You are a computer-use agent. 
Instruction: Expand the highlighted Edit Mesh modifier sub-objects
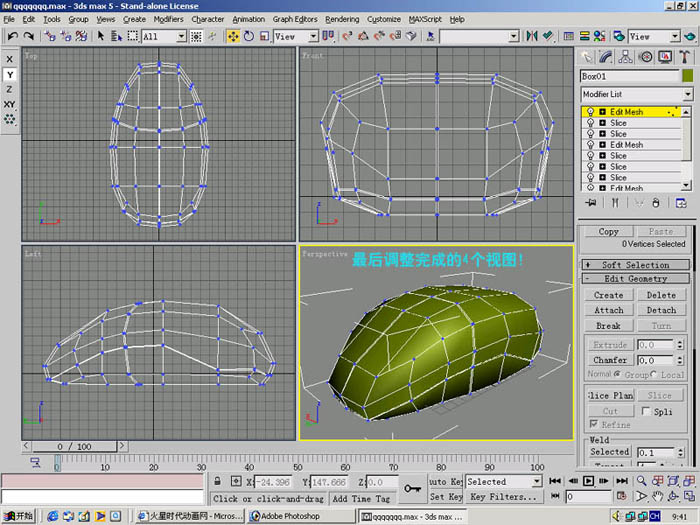point(602,112)
